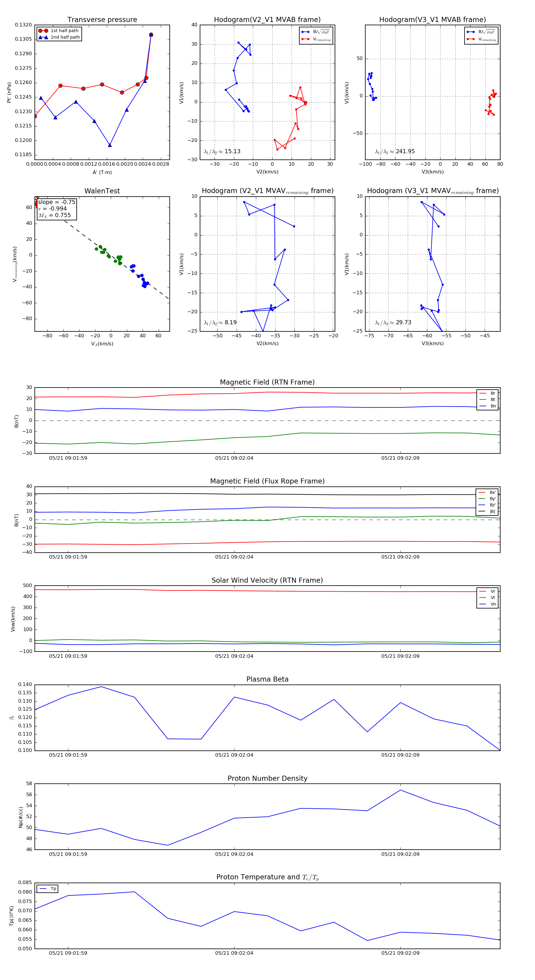Viewport: 535px width, 980px height.
Task: Click 09:02:09 tick label under Proton Number Density
Action: point(400,854)
